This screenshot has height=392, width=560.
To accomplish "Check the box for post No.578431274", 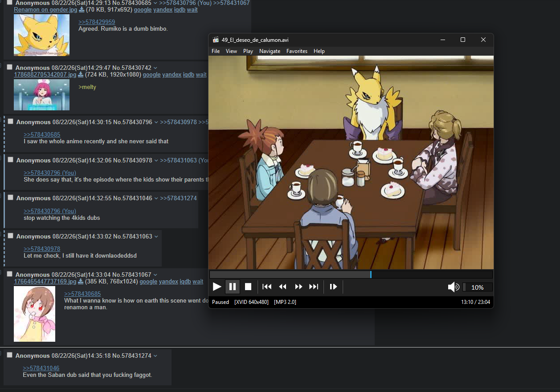I will tap(10, 355).
